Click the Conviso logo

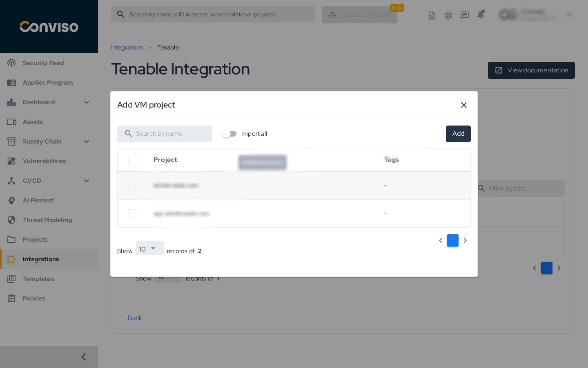[49, 27]
